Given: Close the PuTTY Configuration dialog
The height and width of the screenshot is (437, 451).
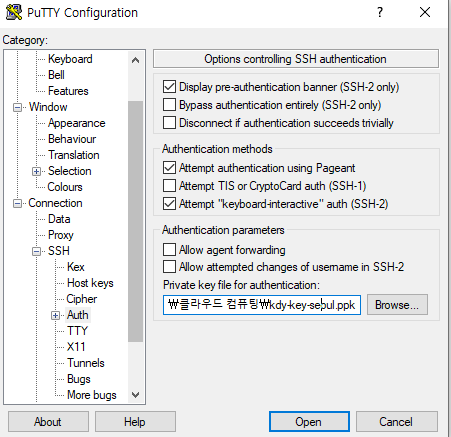Looking at the screenshot, I should click(425, 13).
